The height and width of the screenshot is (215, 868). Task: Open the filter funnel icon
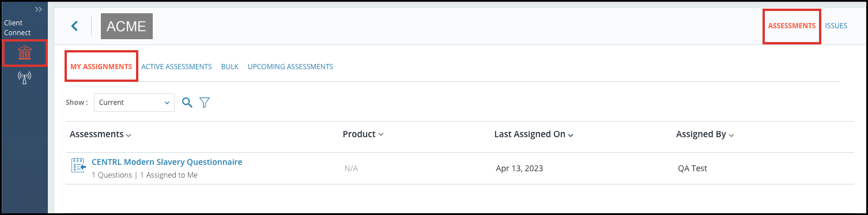pyautogui.click(x=205, y=103)
